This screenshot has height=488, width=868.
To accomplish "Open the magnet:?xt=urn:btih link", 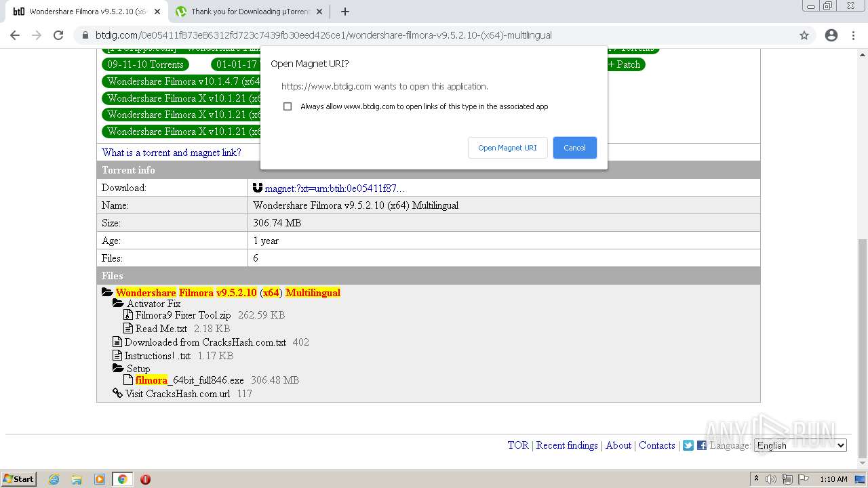I will (x=334, y=188).
